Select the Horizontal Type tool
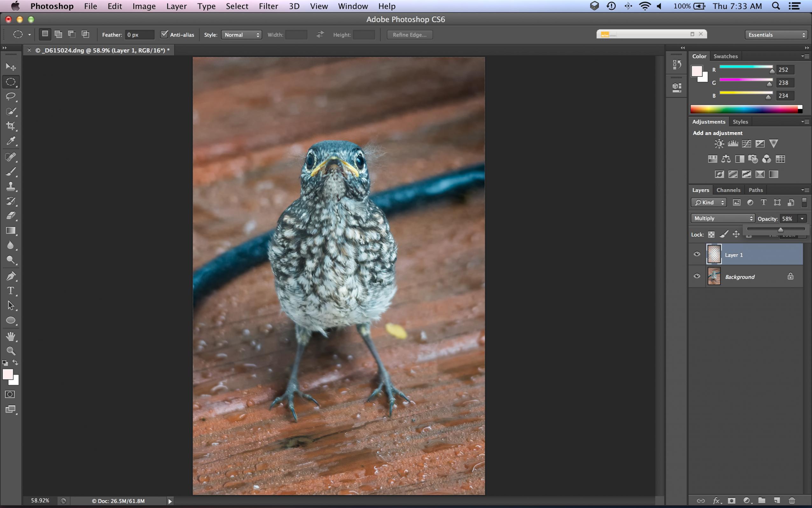 tap(11, 291)
